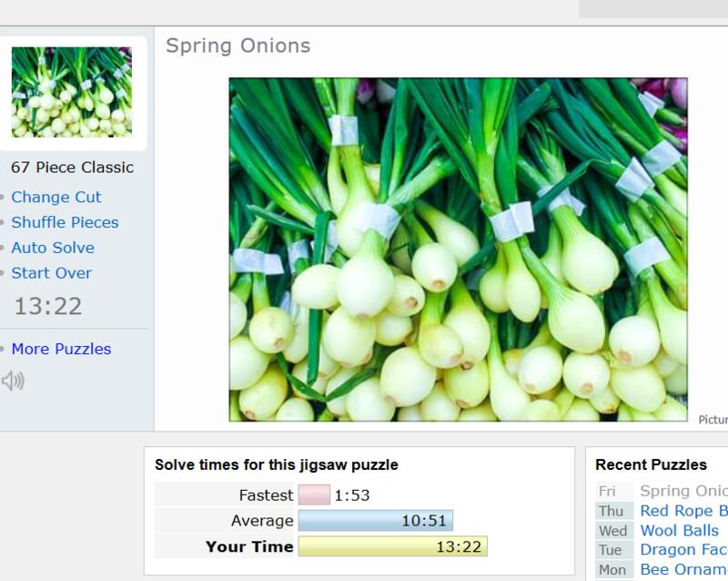
Task: Select the 'Recent Puzzles' heading
Action: point(651,464)
